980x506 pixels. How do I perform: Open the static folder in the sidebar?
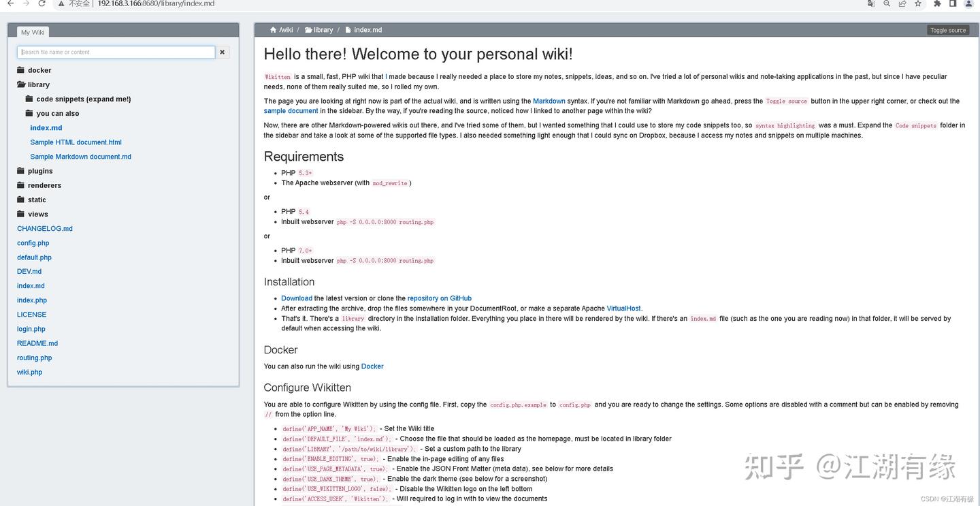[x=37, y=199]
